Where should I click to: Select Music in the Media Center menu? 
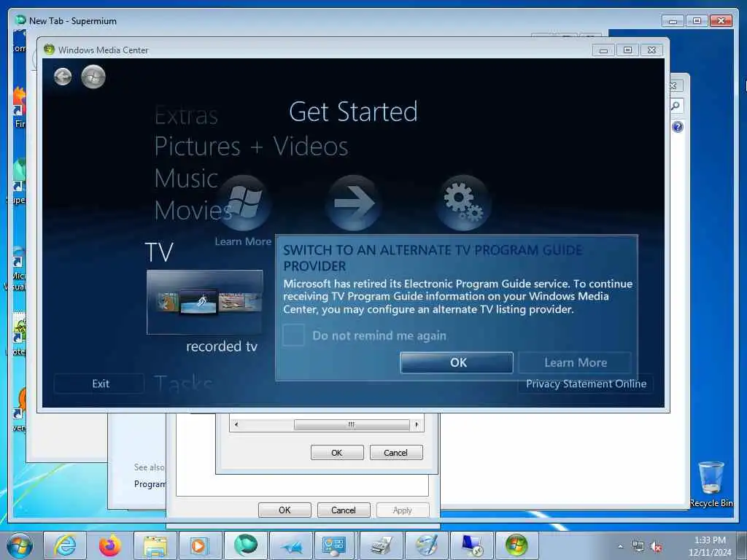point(186,179)
